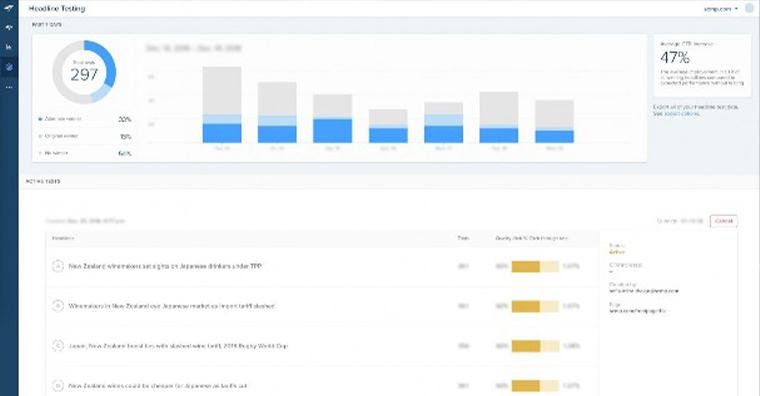
Task: Open the more options ellipsis in sidebar
Action: click(x=9, y=87)
